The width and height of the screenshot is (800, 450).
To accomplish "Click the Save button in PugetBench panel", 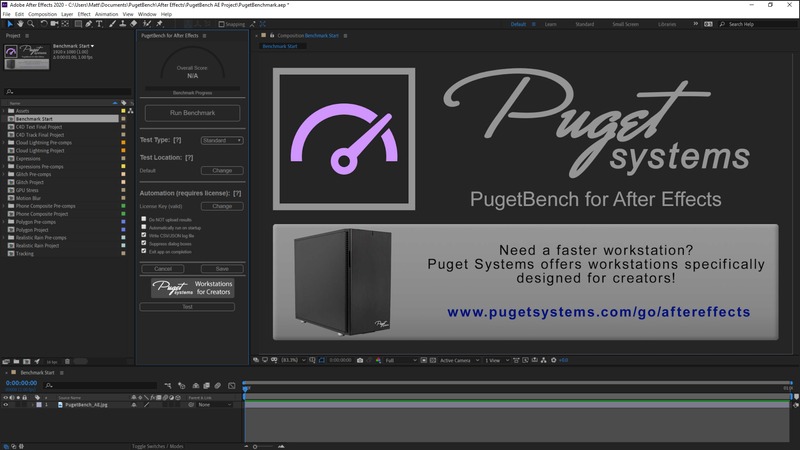I will coord(221,269).
